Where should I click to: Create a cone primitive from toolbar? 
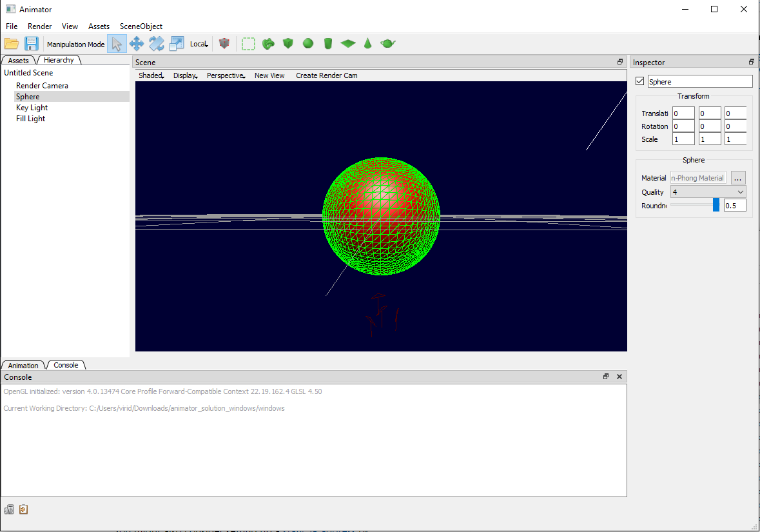tap(367, 44)
